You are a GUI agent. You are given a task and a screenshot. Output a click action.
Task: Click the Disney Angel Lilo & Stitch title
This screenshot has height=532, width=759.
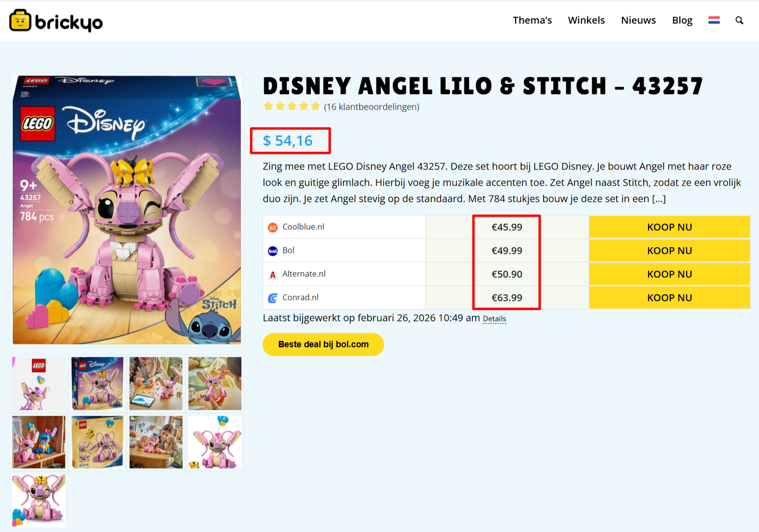(x=483, y=86)
